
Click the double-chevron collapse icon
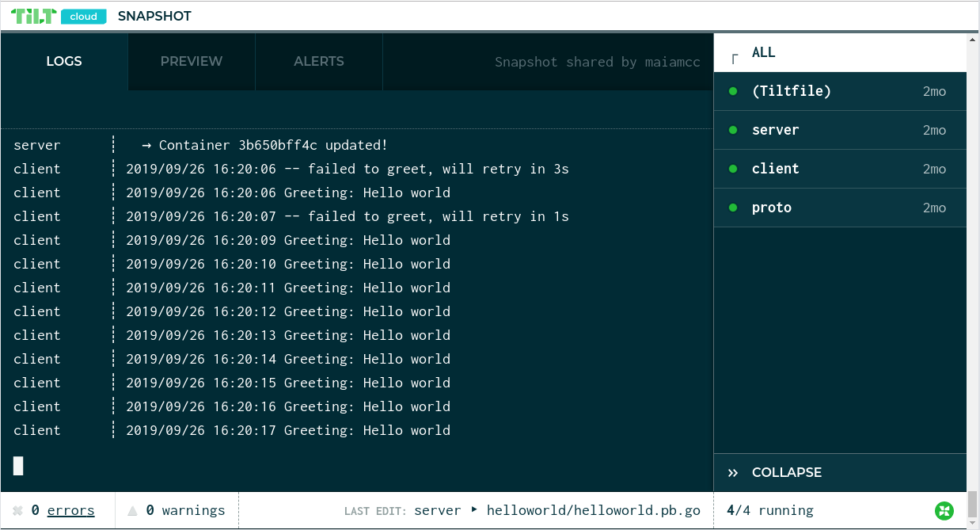click(x=733, y=473)
